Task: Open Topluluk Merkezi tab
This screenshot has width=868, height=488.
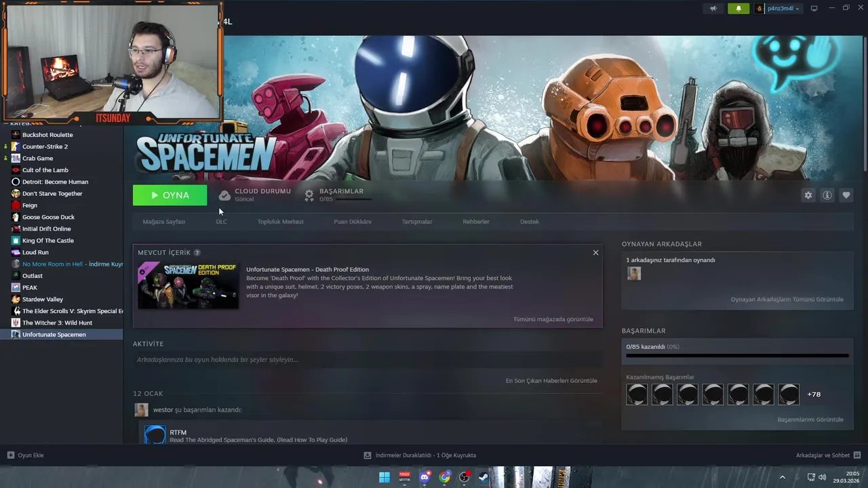Action: pyautogui.click(x=280, y=222)
